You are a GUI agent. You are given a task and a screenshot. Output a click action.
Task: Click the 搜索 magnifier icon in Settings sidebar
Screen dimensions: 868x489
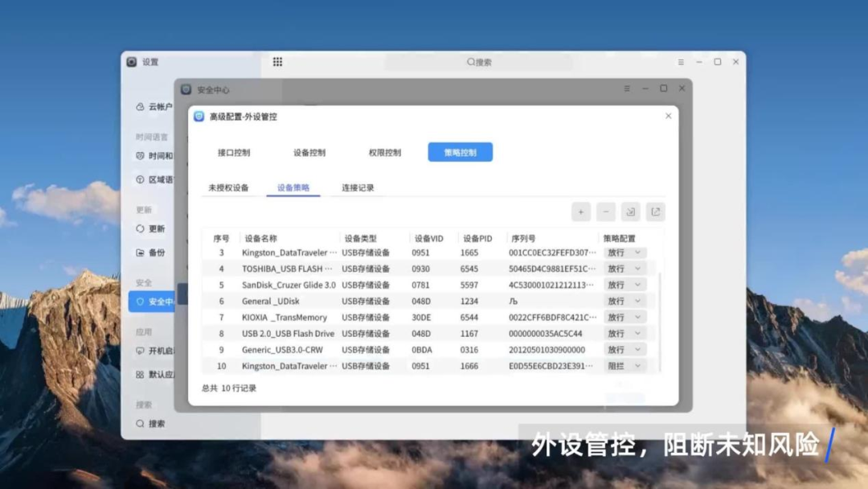[140, 423]
